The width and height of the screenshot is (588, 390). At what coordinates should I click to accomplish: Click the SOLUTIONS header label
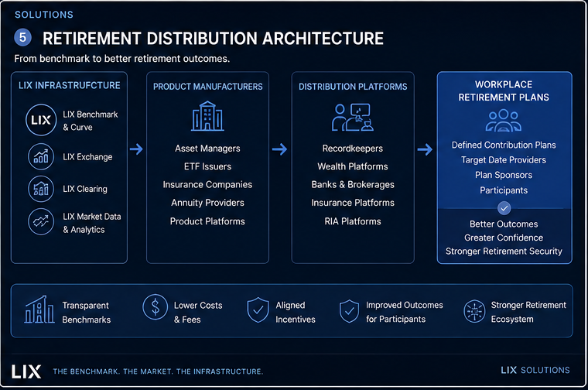(x=44, y=15)
